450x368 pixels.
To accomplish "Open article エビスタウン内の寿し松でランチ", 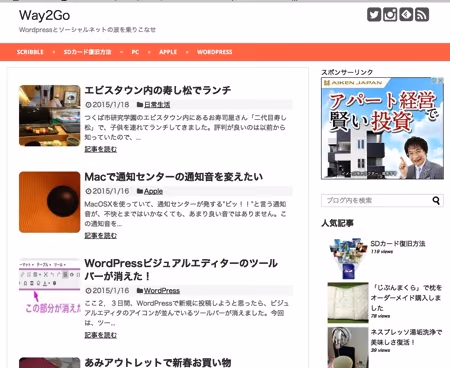I will pyautogui.click(x=157, y=90).
